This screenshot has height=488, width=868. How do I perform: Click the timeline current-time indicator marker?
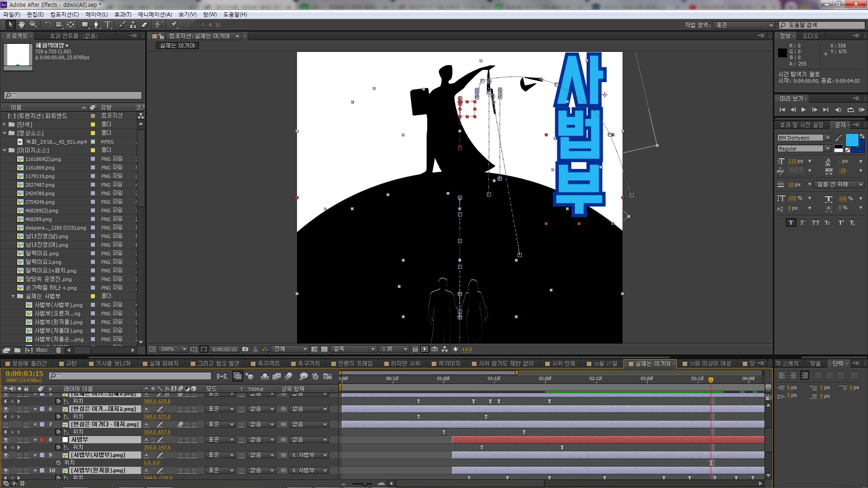(x=711, y=380)
